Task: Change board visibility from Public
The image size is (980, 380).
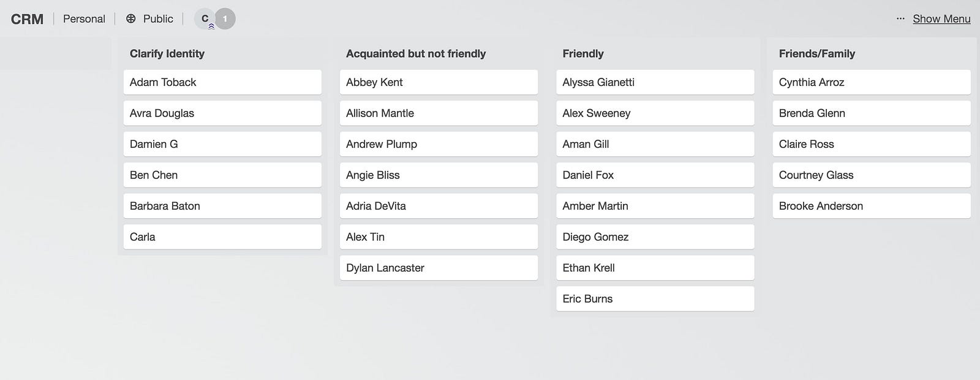Action: tap(157, 19)
